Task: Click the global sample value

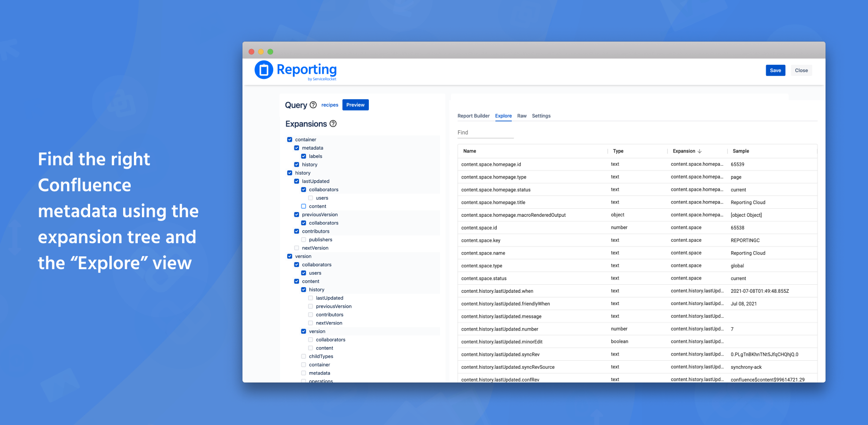Action: pyautogui.click(x=737, y=266)
